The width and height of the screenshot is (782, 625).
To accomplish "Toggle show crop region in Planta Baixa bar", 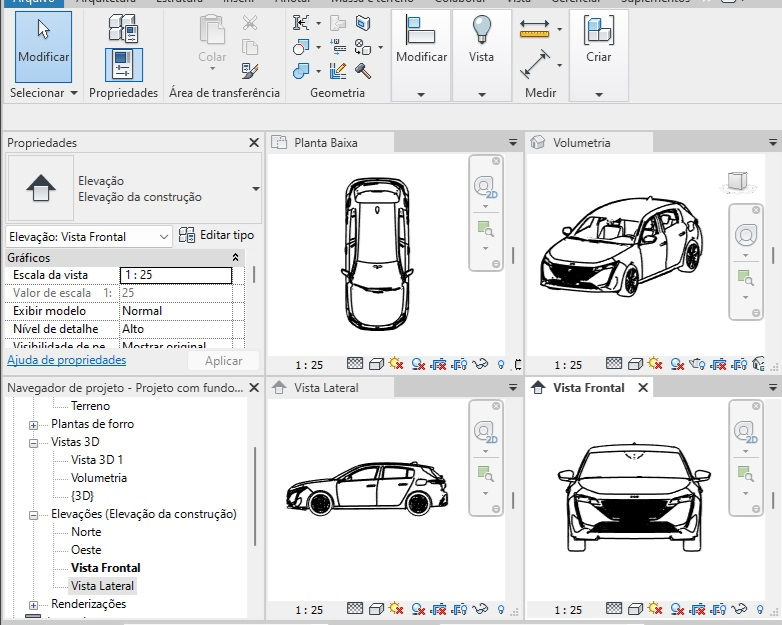I will [x=459, y=365].
